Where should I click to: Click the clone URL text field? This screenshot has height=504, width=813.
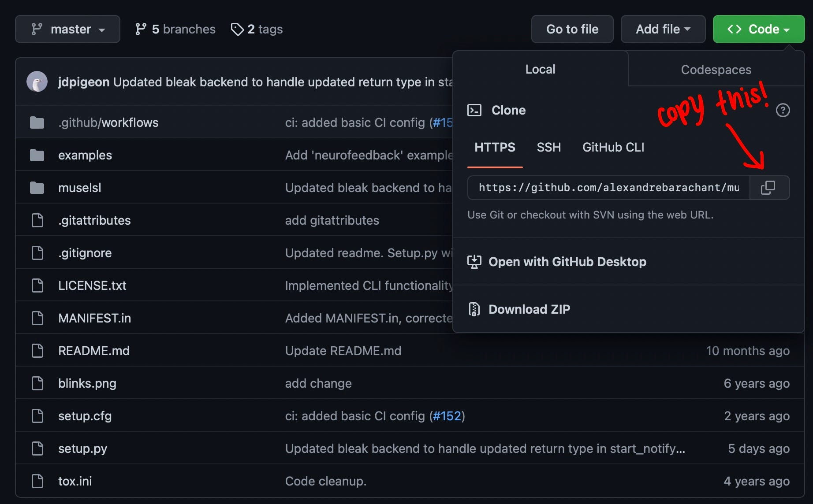[608, 188]
